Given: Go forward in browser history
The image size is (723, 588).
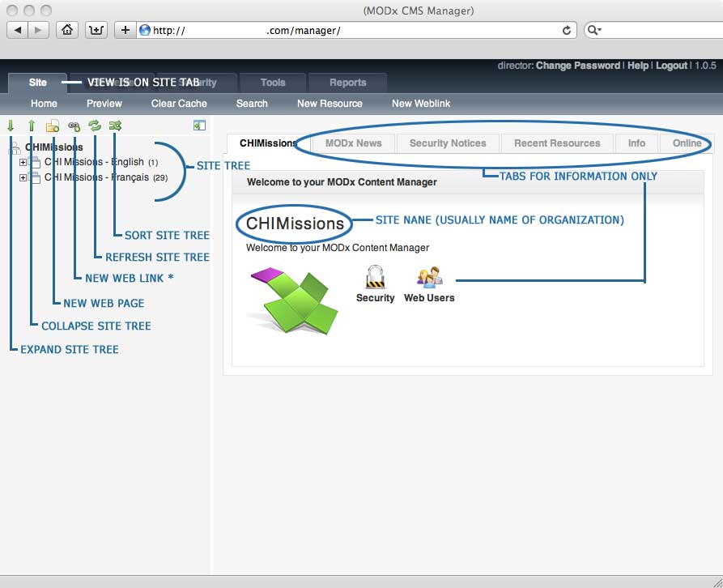Looking at the screenshot, I should [x=38, y=30].
